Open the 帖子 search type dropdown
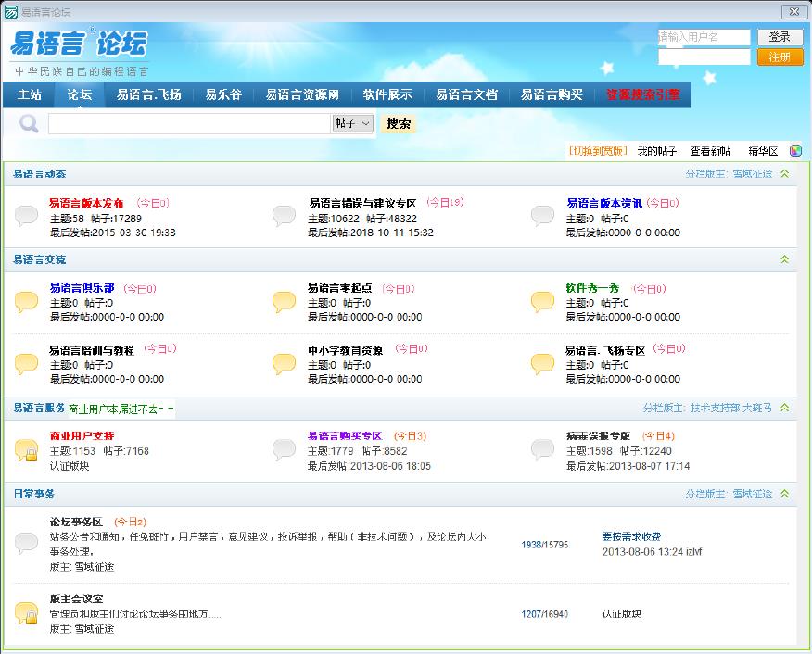 (x=352, y=123)
